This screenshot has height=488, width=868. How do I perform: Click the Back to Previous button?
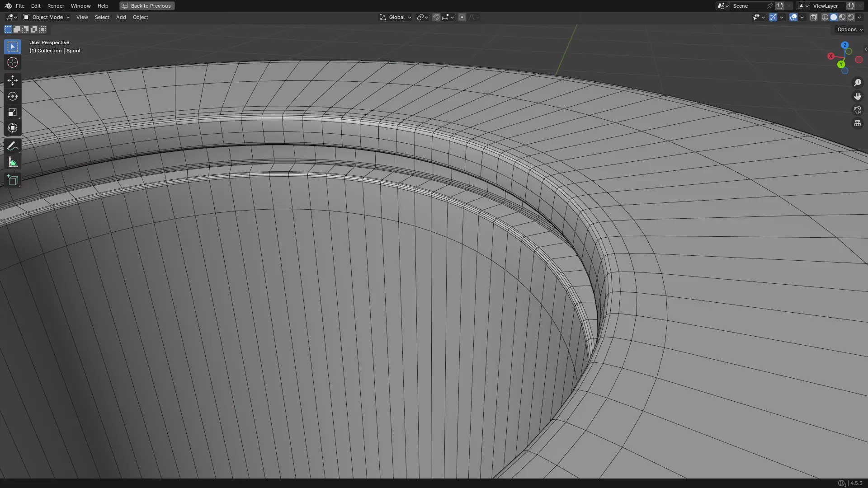point(147,6)
